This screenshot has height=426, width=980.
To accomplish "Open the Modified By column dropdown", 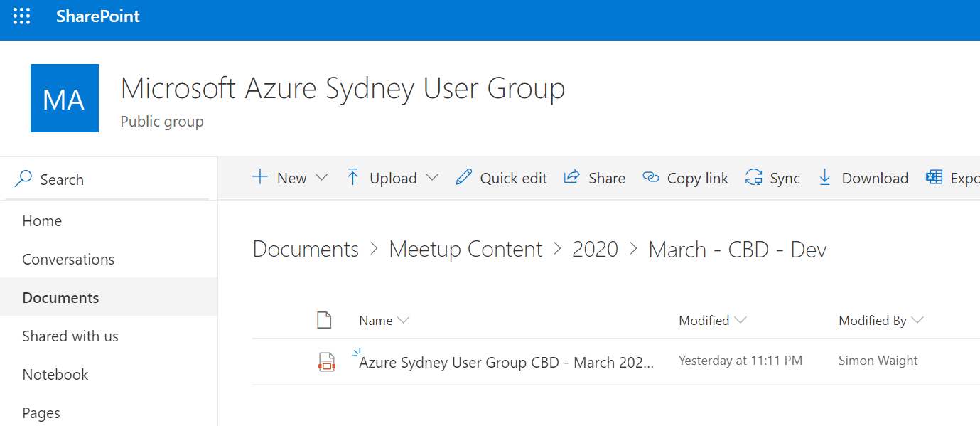I will coord(881,321).
